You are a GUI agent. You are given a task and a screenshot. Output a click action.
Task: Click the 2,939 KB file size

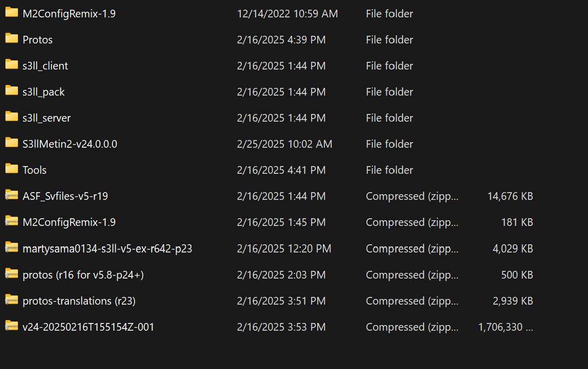pyautogui.click(x=513, y=301)
